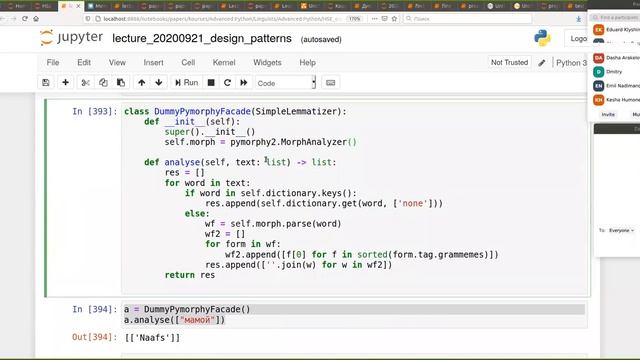Restart the kernel icon
Image resolution: width=640 pixels, height=360 pixels.
(227, 83)
